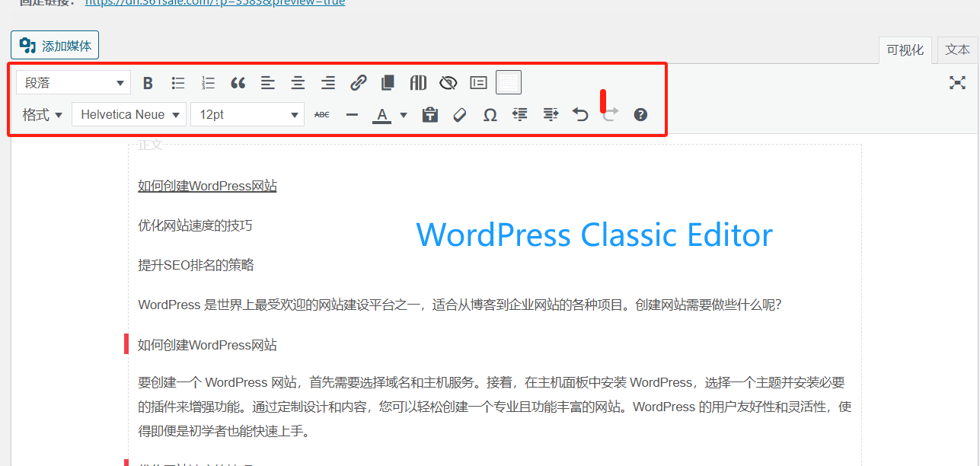Click the 添加媒体 add media button
This screenshot has width=980, height=466.
tap(54, 45)
